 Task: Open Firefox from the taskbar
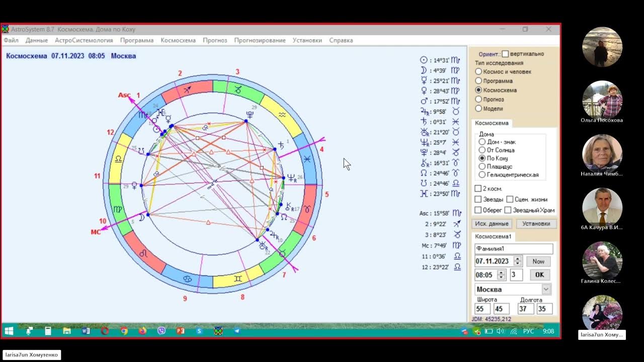143,331
